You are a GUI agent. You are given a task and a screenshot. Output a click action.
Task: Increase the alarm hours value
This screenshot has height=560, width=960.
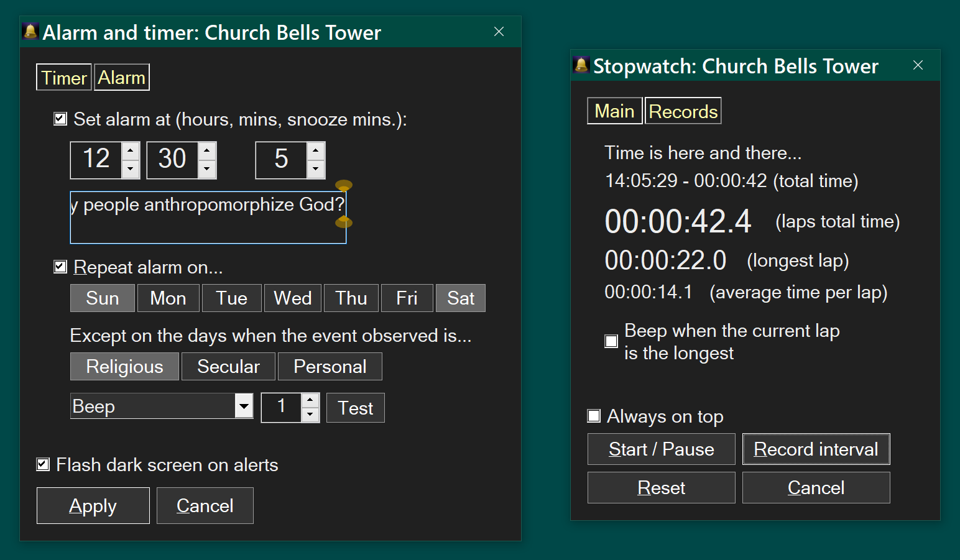click(x=131, y=151)
